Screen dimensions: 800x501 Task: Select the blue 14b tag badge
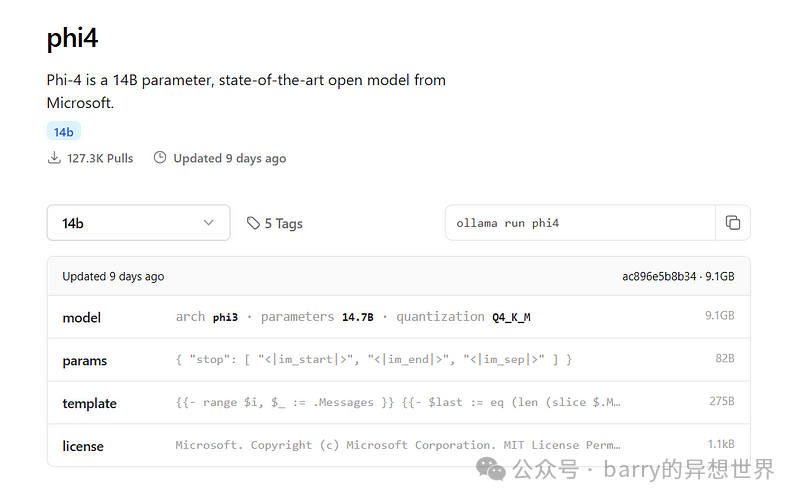63,132
